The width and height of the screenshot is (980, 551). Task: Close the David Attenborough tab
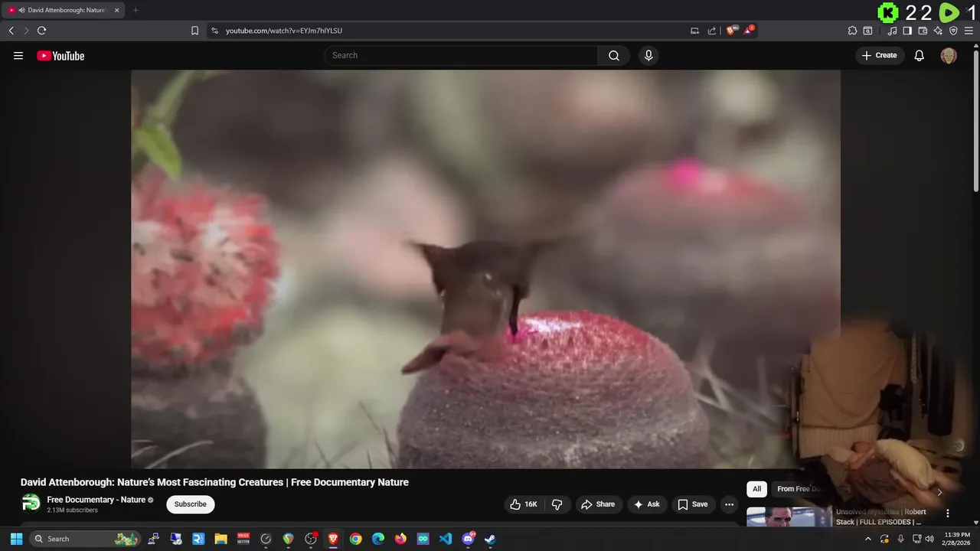point(117,10)
